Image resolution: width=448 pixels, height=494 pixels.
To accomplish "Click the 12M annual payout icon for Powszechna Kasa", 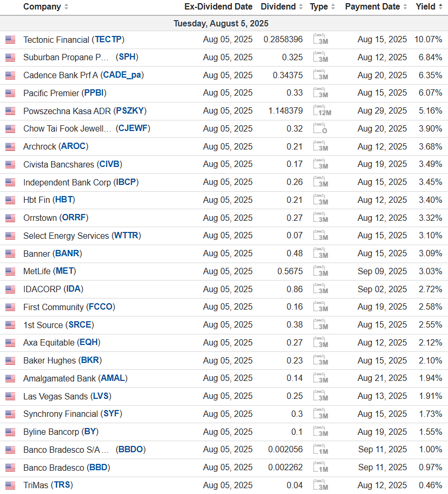I will click(322, 111).
